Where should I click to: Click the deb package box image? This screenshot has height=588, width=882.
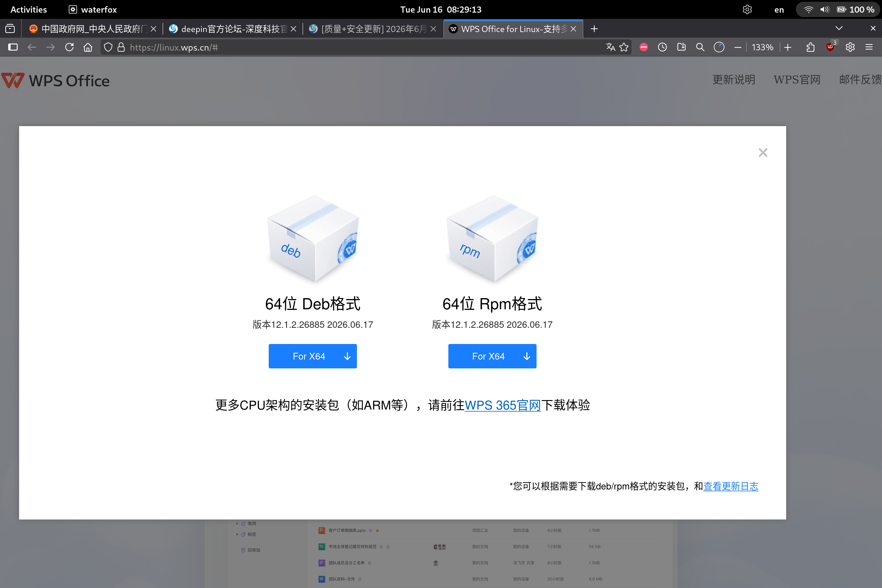point(313,238)
